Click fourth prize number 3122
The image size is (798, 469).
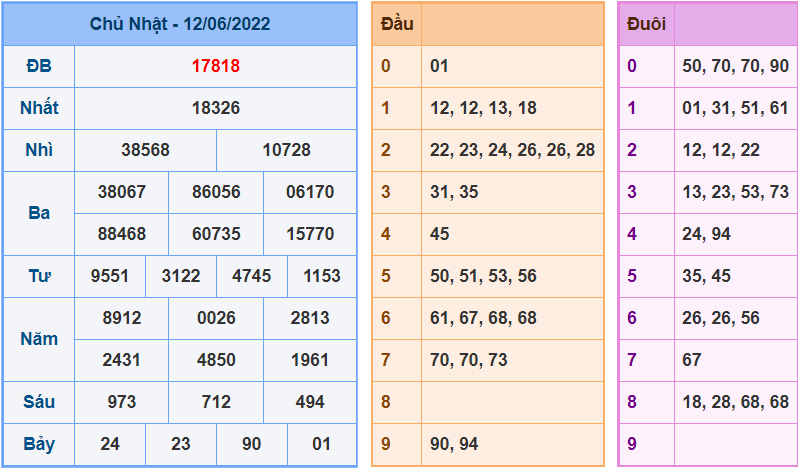tap(181, 276)
